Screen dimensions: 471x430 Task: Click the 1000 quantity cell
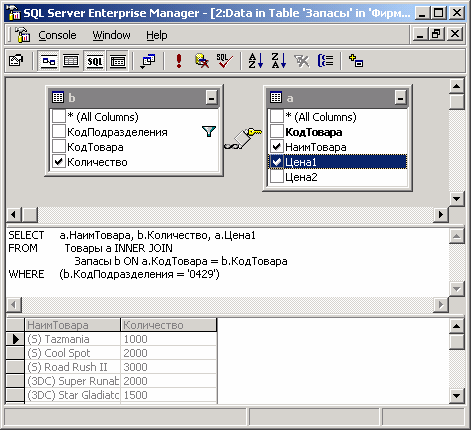coord(168,339)
